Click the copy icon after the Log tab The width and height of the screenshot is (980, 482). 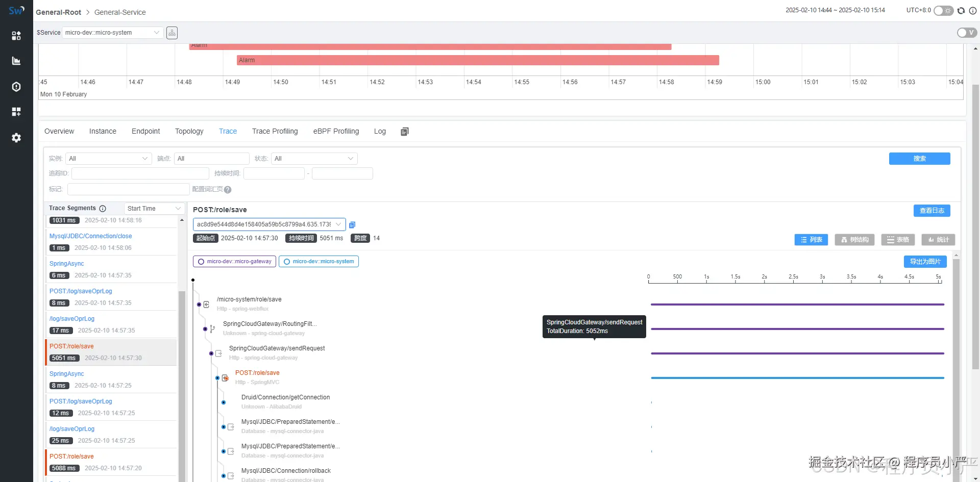click(405, 132)
